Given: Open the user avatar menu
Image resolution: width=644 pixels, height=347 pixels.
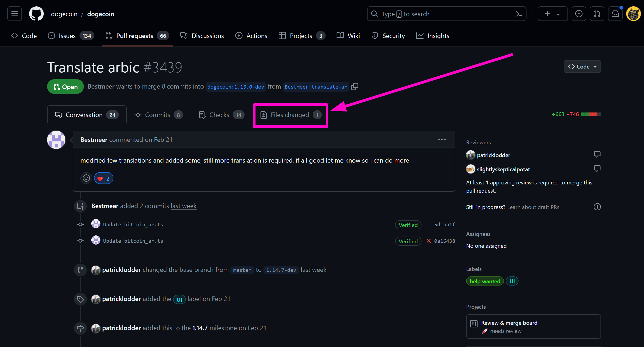Looking at the screenshot, I should click(633, 14).
